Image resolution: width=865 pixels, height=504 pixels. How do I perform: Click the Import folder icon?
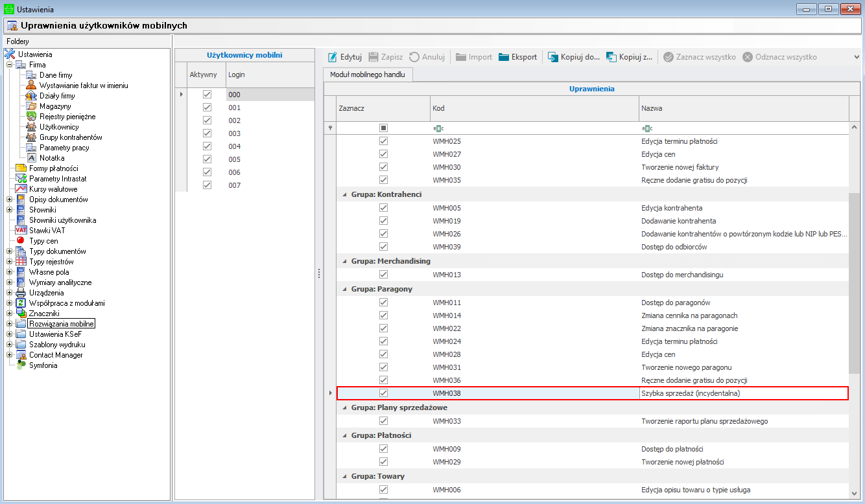click(461, 57)
